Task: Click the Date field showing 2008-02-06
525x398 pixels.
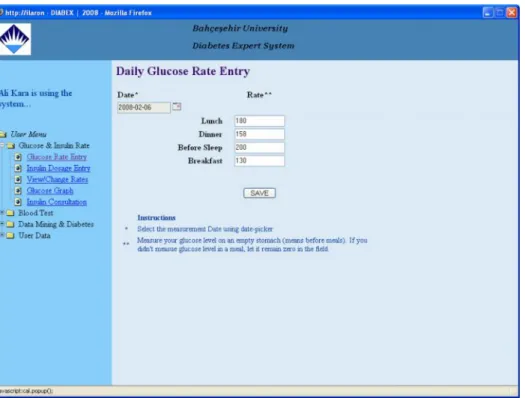Action: coord(144,107)
